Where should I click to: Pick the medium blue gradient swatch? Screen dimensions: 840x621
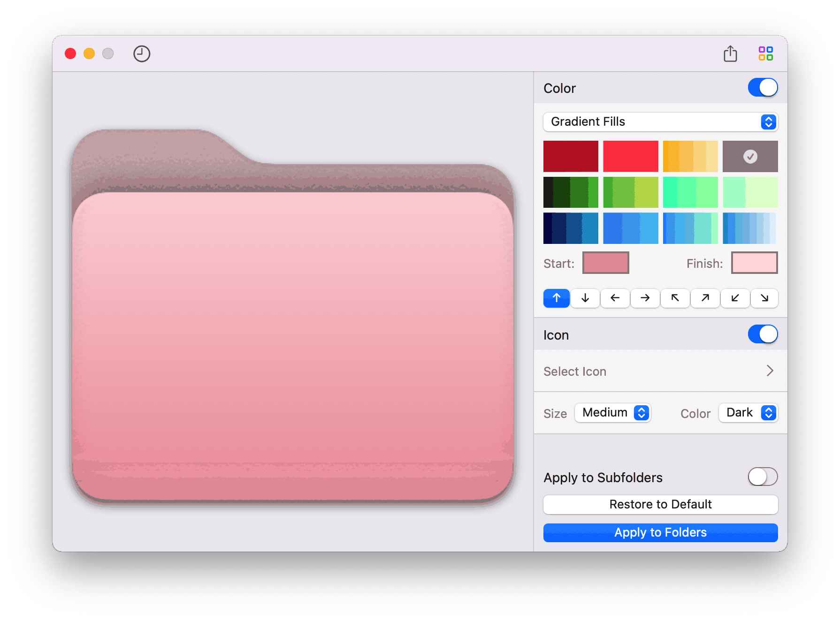pos(631,228)
